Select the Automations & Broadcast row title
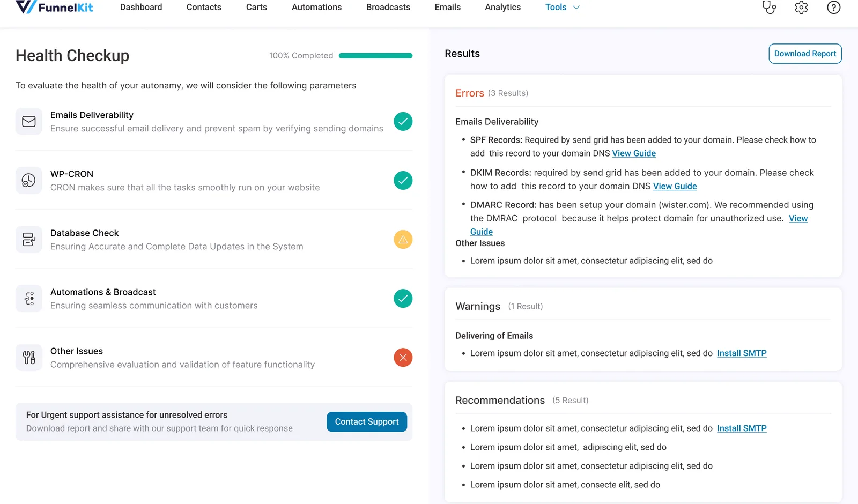The image size is (858, 504). [103, 292]
